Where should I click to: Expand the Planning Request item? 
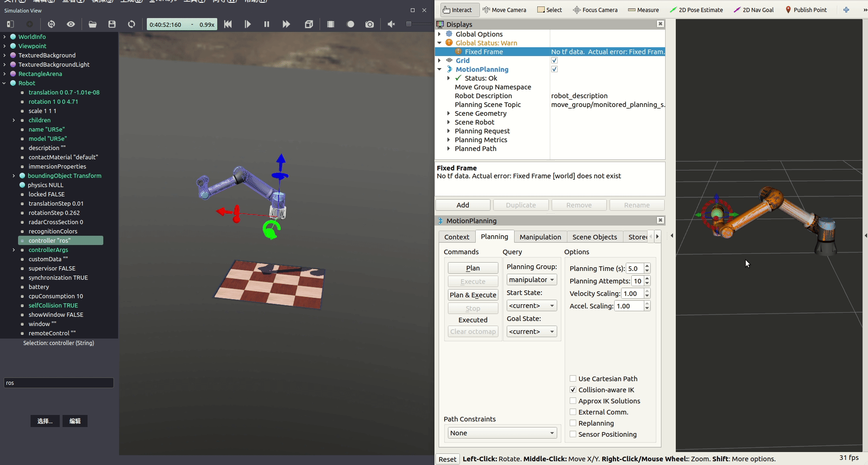tap(448, 131)
